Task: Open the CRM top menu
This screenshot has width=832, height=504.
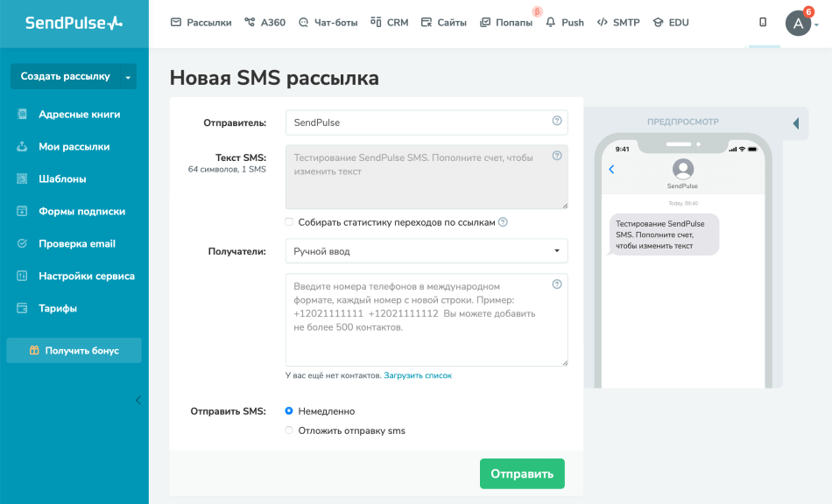Action: [x=390, y=22]
